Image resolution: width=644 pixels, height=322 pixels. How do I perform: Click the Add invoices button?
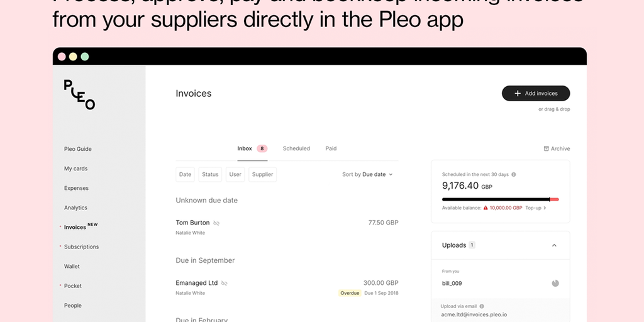[536, 93]
